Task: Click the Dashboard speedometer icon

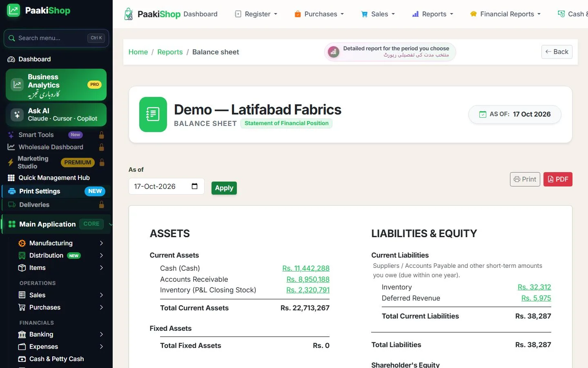Action: [11, 59]
